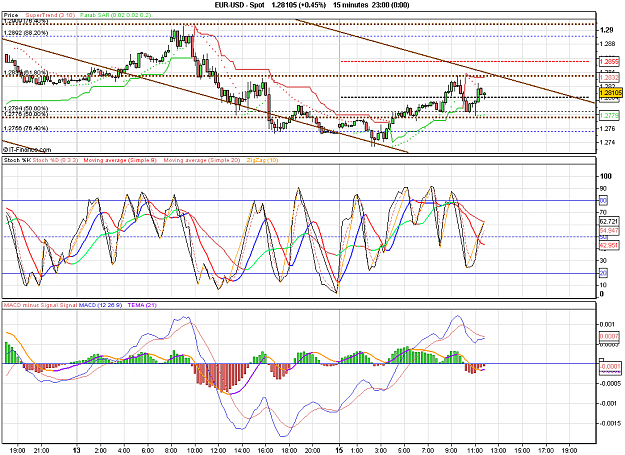Click the -0.0005 label on the MACD axis

(609, 384)
